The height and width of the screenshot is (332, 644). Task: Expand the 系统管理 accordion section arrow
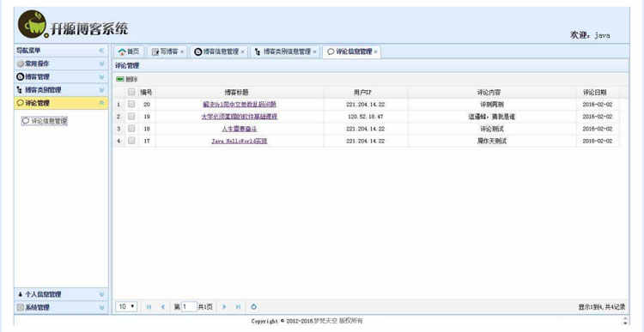coord(101,307)
